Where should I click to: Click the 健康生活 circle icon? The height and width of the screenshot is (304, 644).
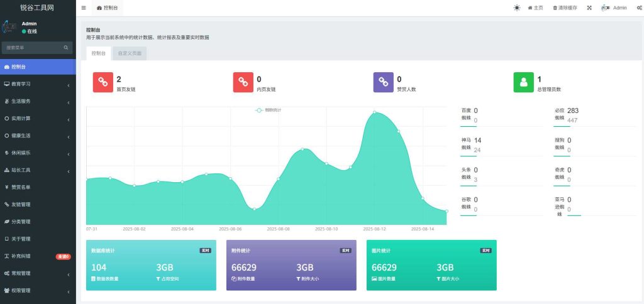click(6, 136)
